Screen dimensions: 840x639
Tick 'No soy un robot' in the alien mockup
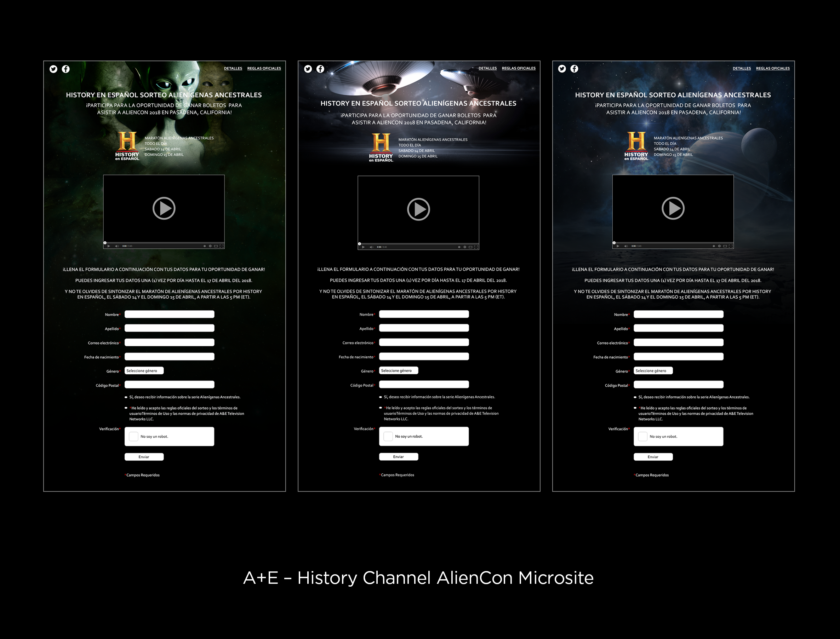(133, 436)
